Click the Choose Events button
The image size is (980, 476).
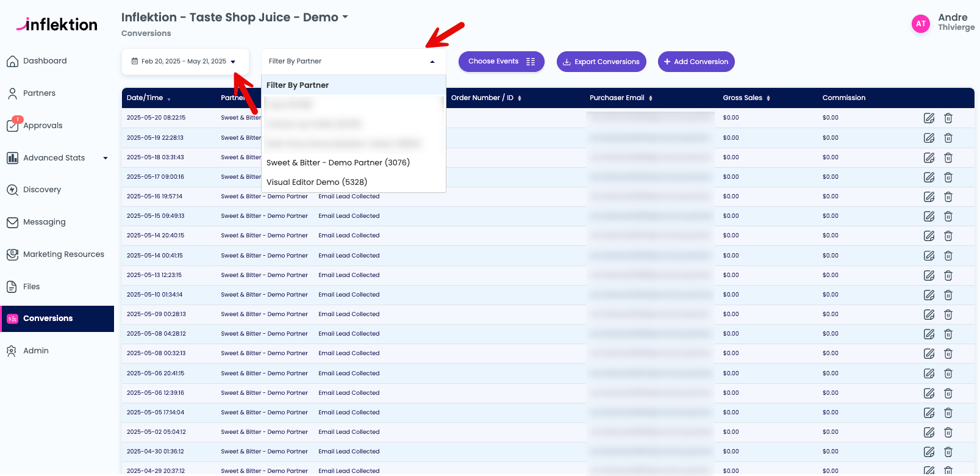coord(501,62)
